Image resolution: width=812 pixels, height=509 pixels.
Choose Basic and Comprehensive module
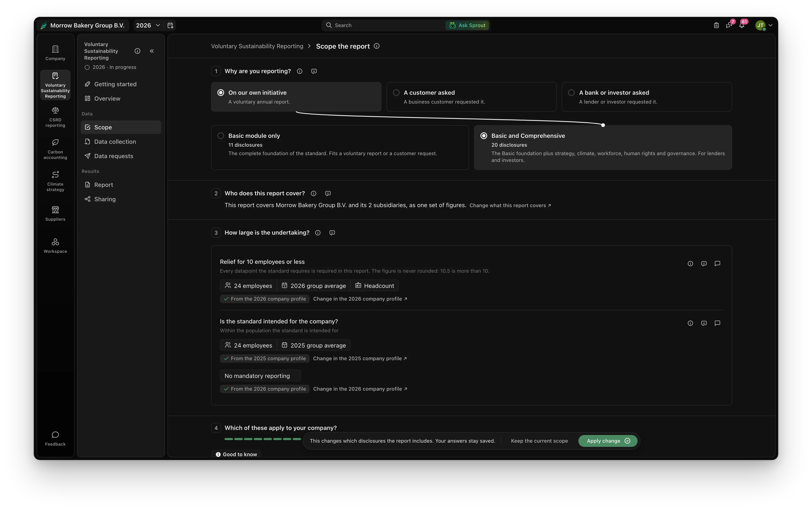tap(603, 148)
